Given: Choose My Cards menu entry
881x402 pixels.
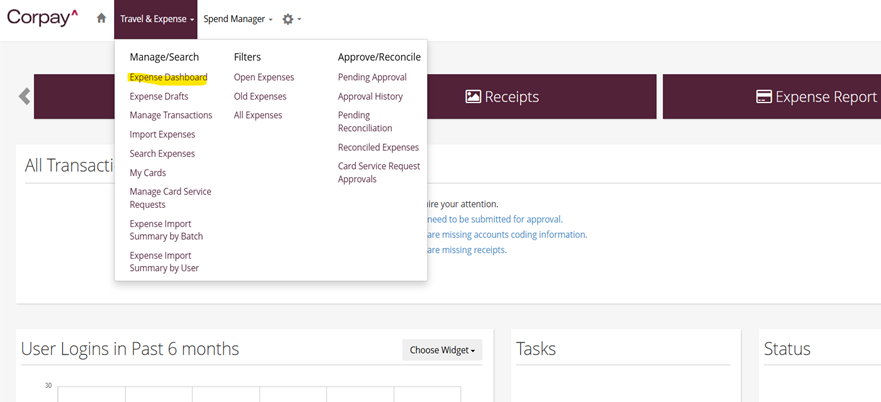Looking at the screenshot, I should [x=148, y=173].
